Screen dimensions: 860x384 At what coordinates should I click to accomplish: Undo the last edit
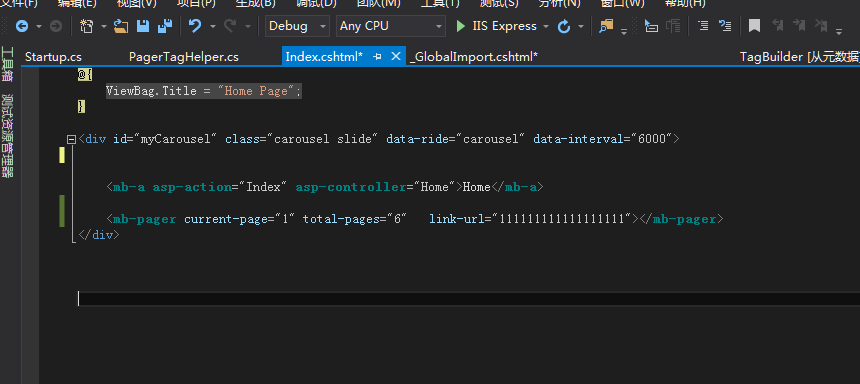point(195,26)
